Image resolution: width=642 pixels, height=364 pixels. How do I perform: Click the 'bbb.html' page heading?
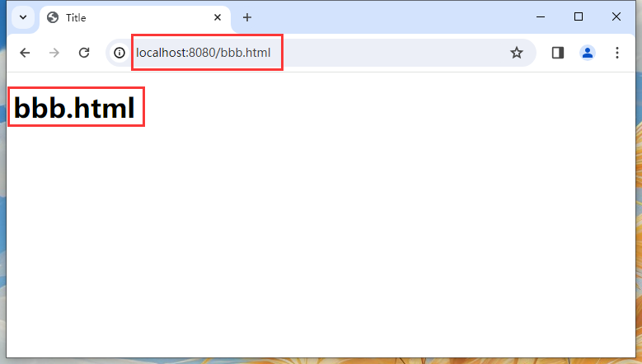[74, 108]
